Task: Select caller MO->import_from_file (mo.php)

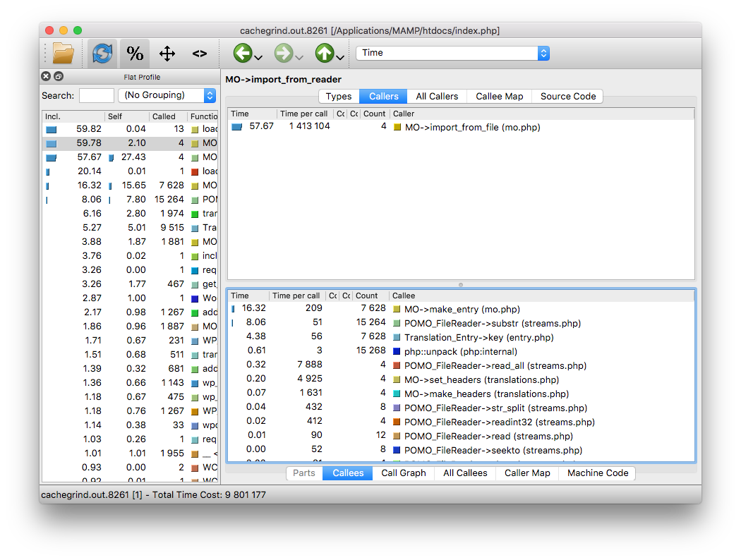Action: (461, 126)
